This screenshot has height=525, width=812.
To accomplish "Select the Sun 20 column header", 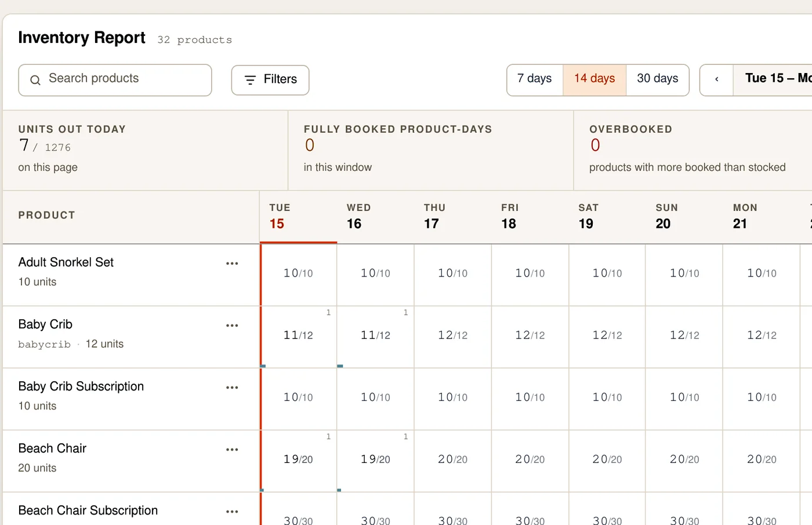I will click(x=684, y=217).
